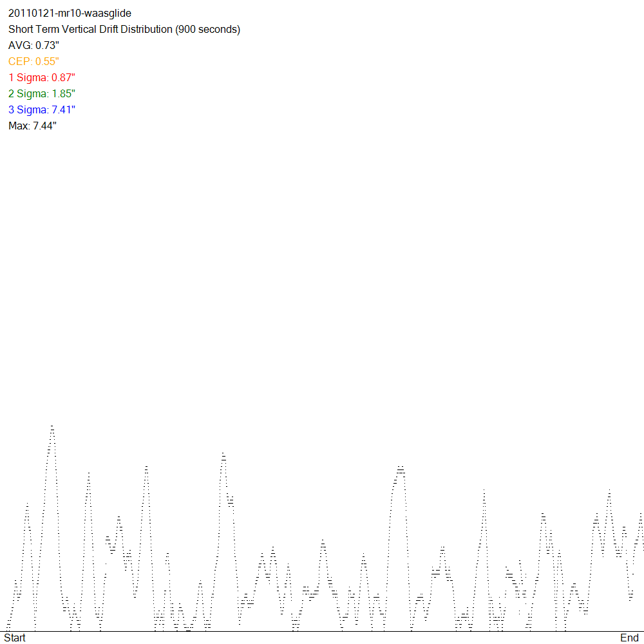The width and height of the screenshot is (644, 644).
Task: Click the "(900 seconds)" text in the subtitle
Action: (x=207, y=30)
